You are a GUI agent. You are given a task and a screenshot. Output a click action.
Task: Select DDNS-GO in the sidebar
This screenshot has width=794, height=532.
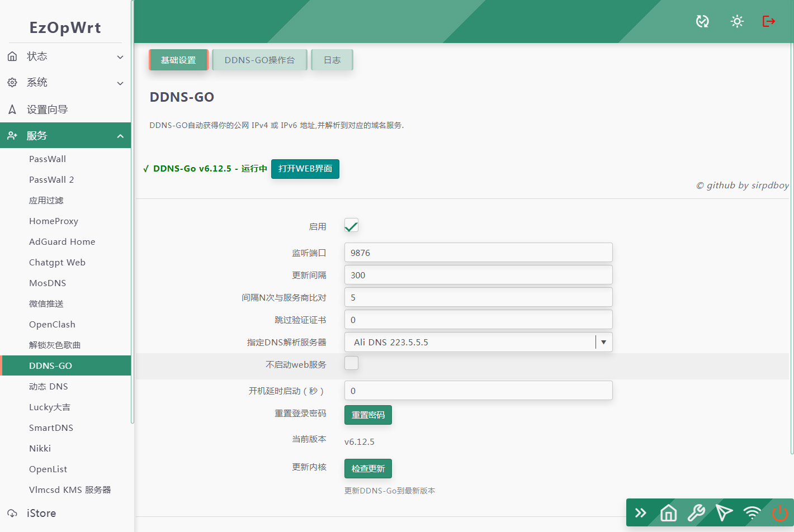tap(65, 365)
